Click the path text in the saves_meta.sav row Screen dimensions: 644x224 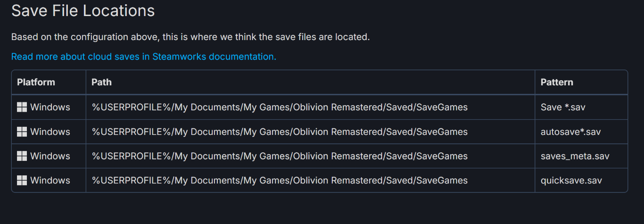(x=280, y=156)
